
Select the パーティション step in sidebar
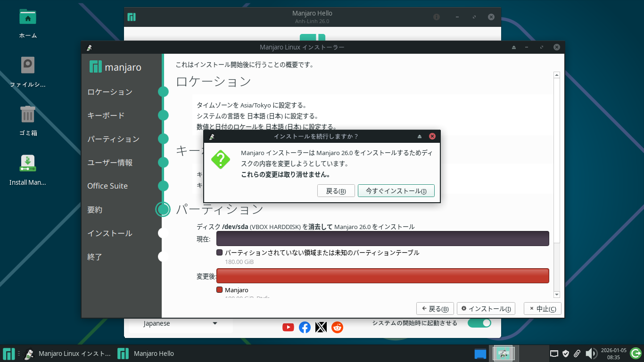(114, 139)
